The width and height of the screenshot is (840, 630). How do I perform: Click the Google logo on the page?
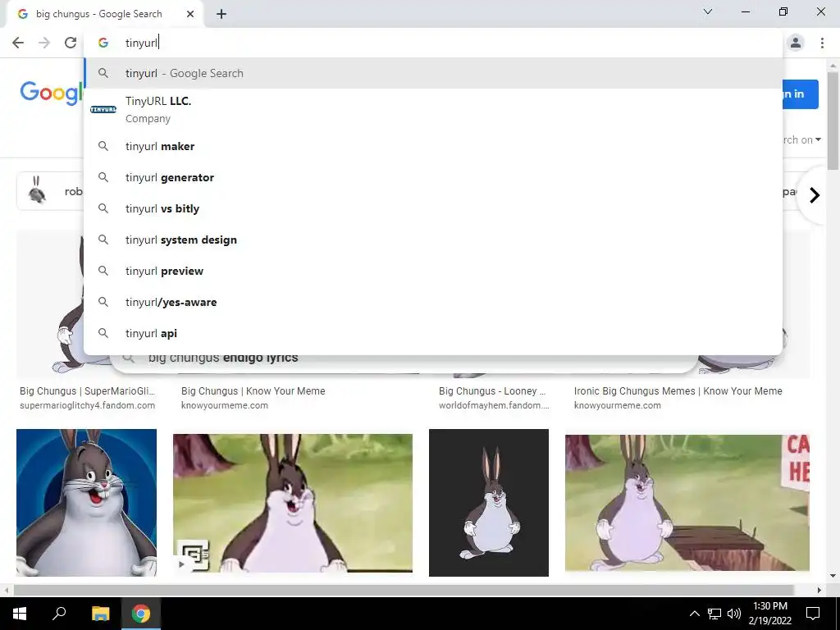(52, 94)
